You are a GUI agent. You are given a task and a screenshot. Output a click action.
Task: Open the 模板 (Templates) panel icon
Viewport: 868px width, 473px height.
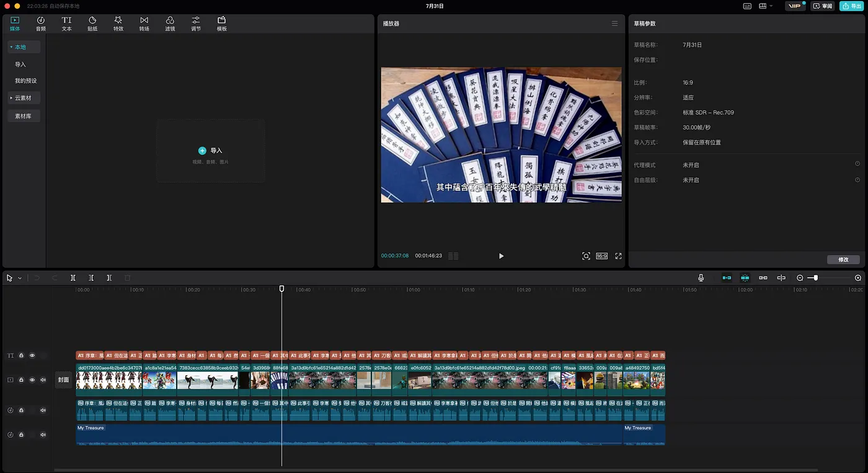pyautogui.click(x=221, y=24)
